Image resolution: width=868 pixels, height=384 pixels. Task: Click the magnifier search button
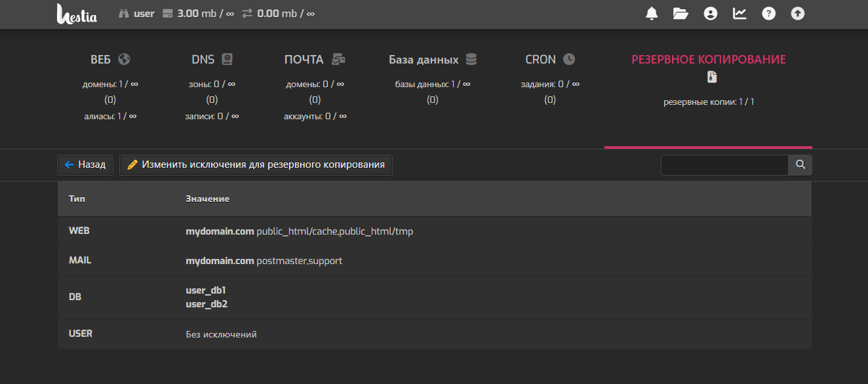[x=800, y=165]
